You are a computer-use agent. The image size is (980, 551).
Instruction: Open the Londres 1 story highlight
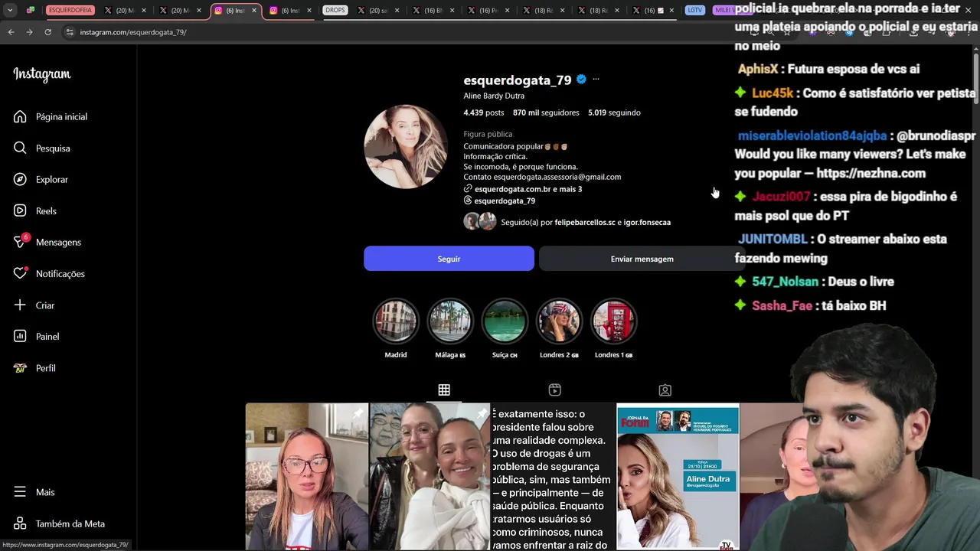[x=613, y=321]
